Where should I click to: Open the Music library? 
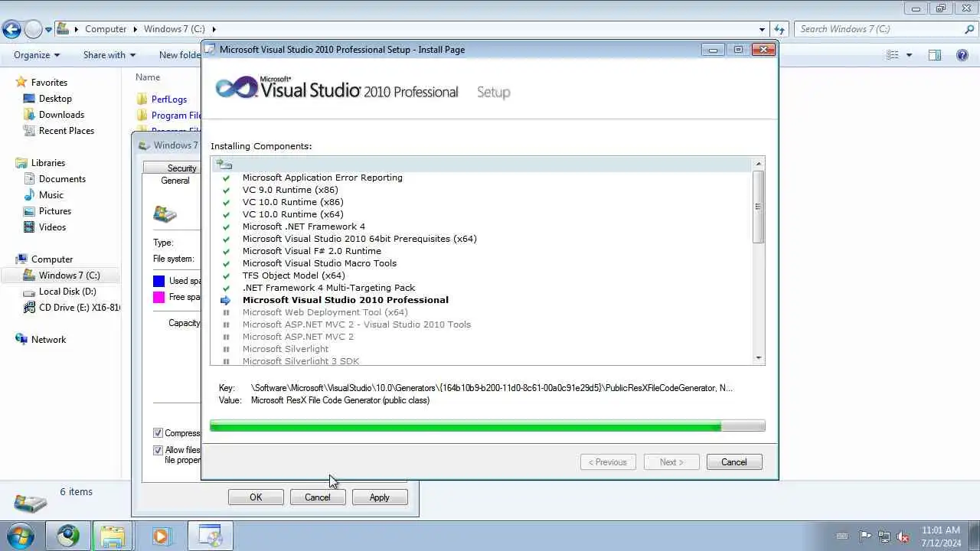coord(51,195)
